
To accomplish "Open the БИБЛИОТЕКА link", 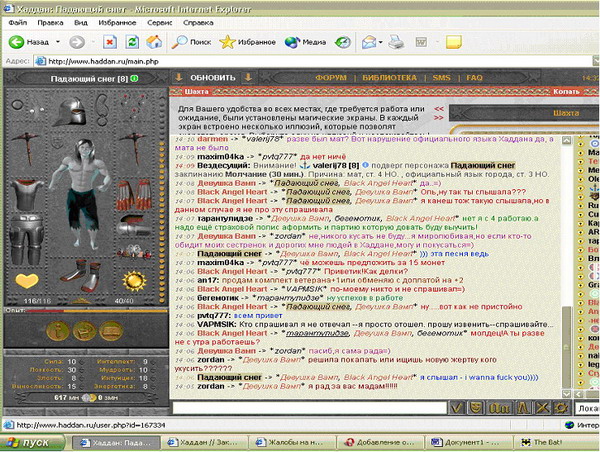I will point(389,78).
